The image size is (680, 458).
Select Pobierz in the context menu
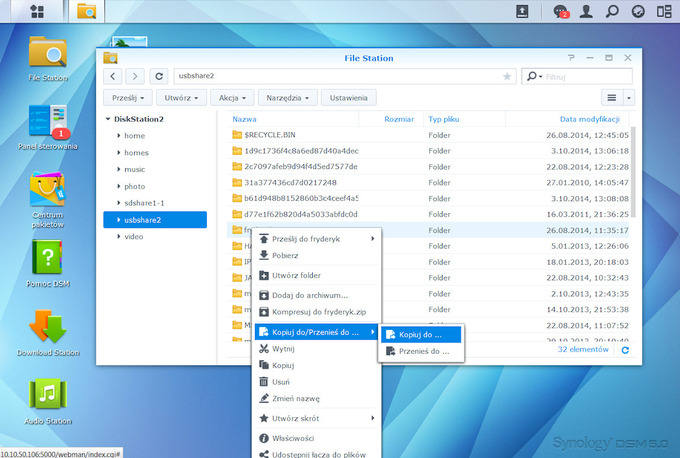[317, 255]
